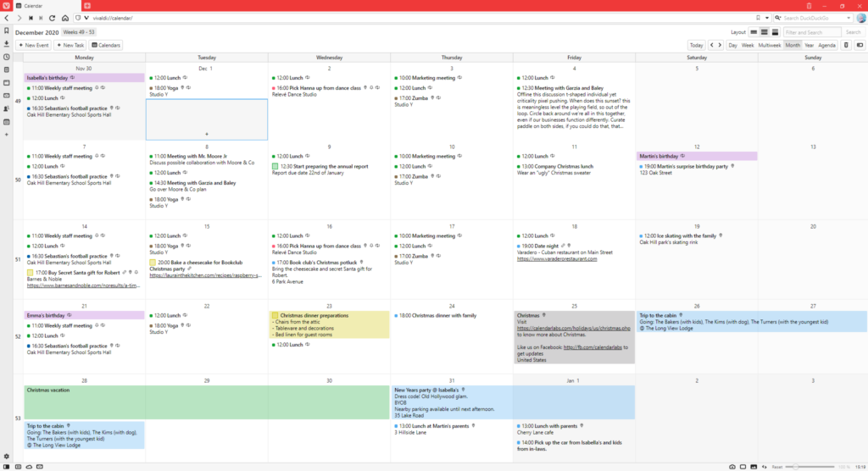Click the user profile avatar
Viewport: 868px width, 471px height.
pos(861,18)
